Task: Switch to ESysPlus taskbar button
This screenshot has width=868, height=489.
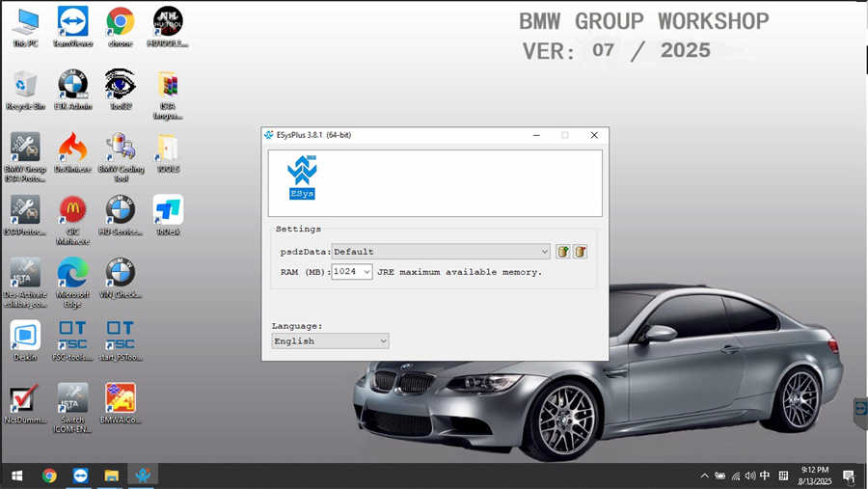Action: [x=143, y=475]
